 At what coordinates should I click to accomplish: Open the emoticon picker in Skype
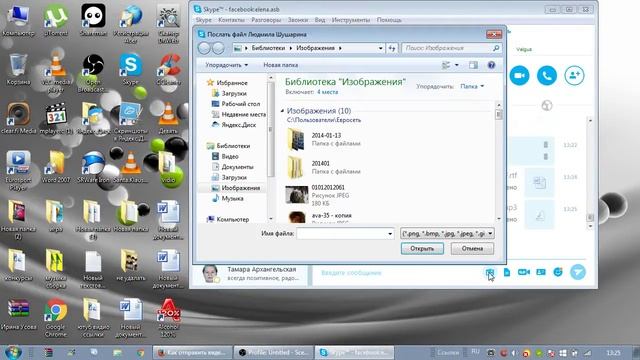pyautogui.click(x=558, y=272)
